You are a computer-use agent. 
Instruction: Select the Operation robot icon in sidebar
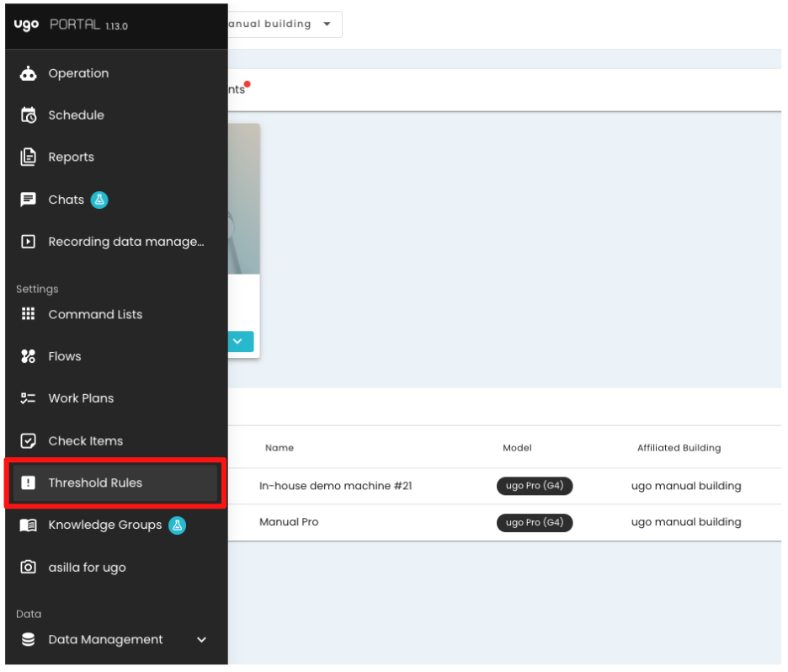point(28,73)
